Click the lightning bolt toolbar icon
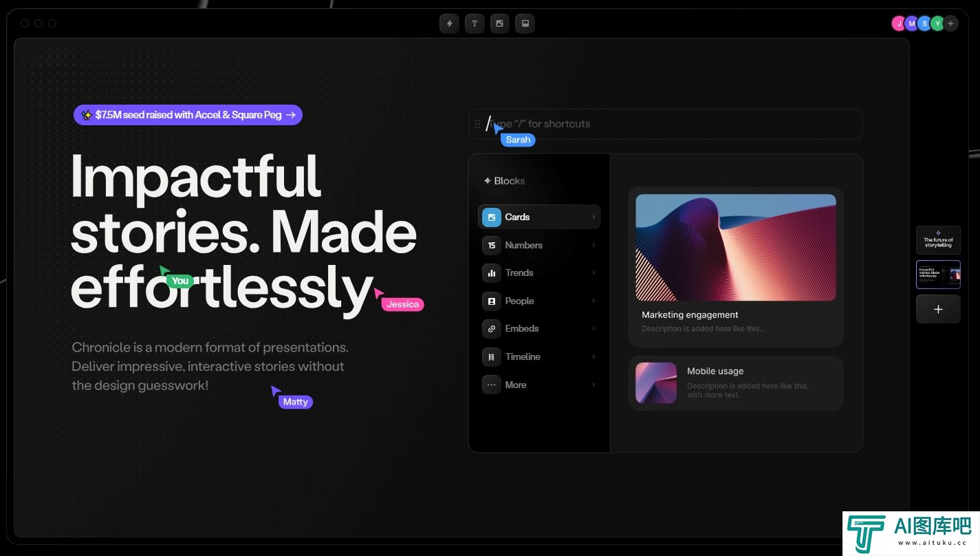The width and height of the screenshot is (980, 556). (449, 23)
